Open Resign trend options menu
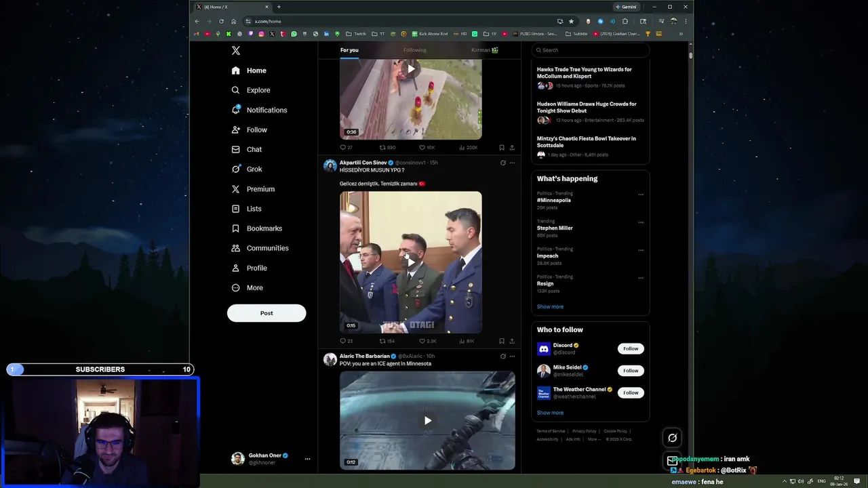Image resolution: width=868 pixels, height=488 pixels. pyautogui.click(x=641, y=278)
